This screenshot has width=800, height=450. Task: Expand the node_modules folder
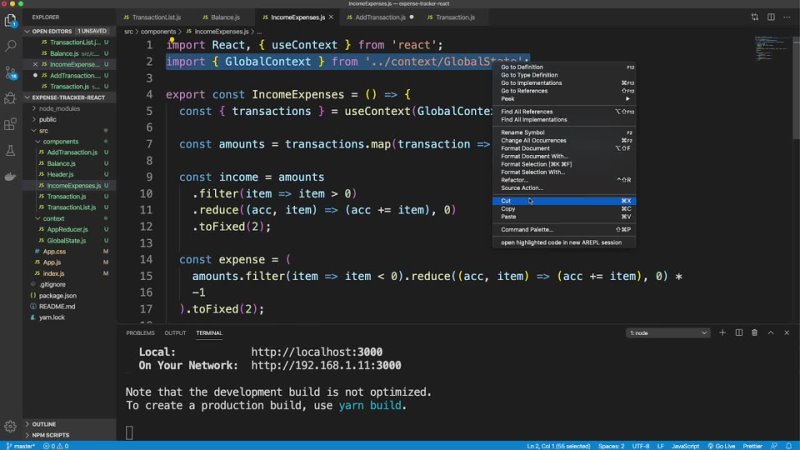[x=59, y=109]
